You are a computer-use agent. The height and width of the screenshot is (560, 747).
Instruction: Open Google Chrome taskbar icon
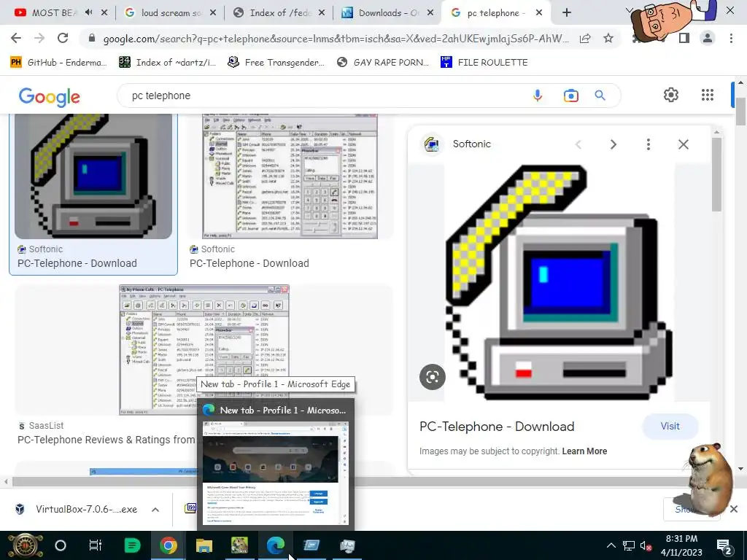169,545
